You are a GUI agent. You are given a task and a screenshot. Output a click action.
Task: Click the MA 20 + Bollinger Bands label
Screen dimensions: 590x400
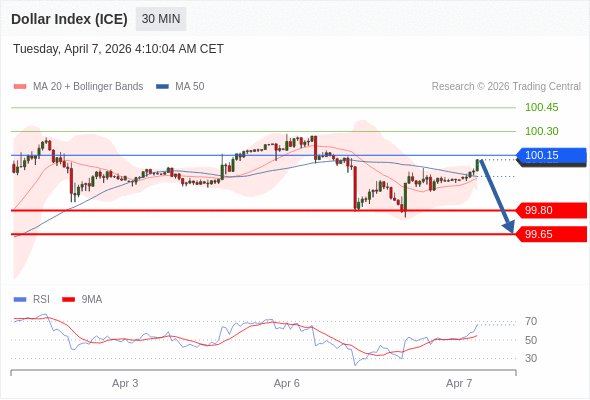(88, 87)
